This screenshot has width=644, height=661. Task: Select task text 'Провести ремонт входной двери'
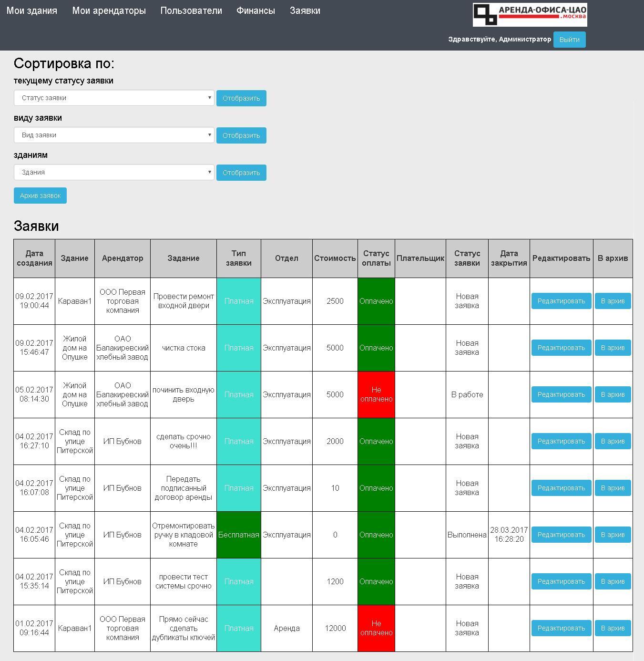tap(184, 301)
